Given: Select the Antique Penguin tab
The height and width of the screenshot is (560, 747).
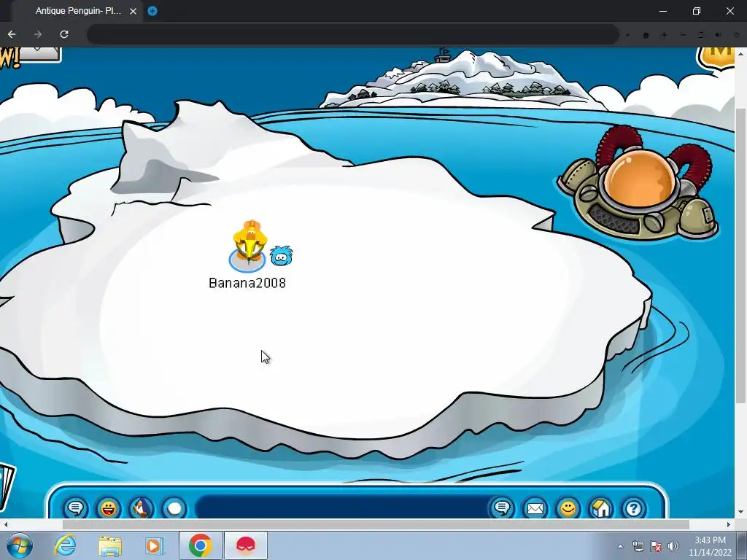Looking at the screenshot, I should pos(79,11).
